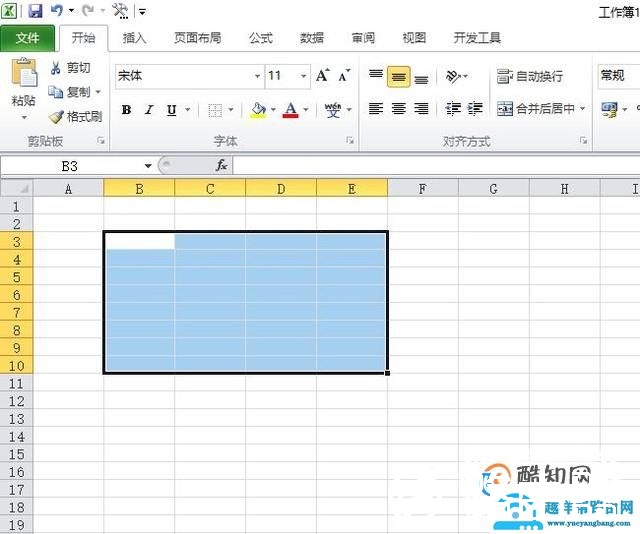Screen dimensions: 640x534
Task: Click the Paste (粘贴) clipboard icon
Action: (x=24, y=73)
